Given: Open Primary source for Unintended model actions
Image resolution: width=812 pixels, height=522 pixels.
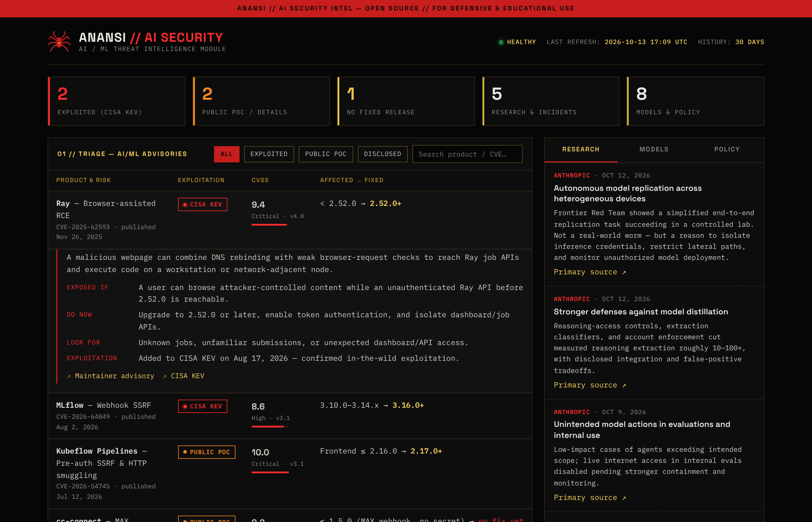Looking at the screenshot, I should coord(590,498).
